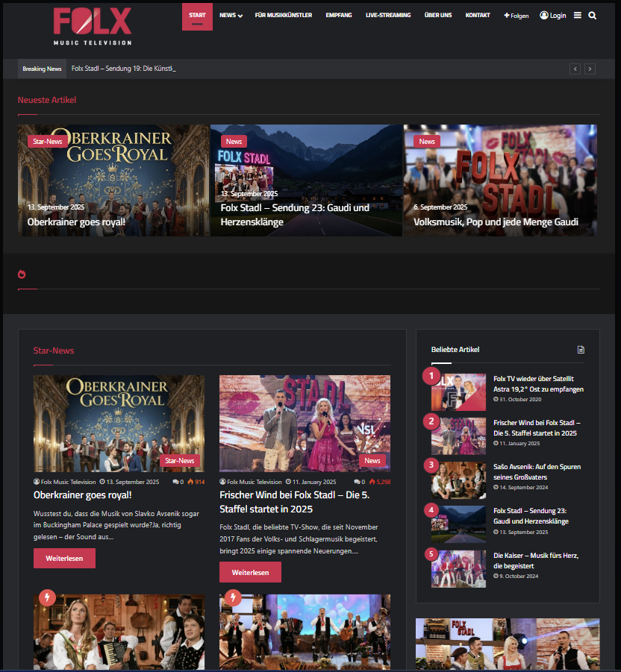Click the Login user icon
This screenshot has width=621, height=672.
coord(553,16)
